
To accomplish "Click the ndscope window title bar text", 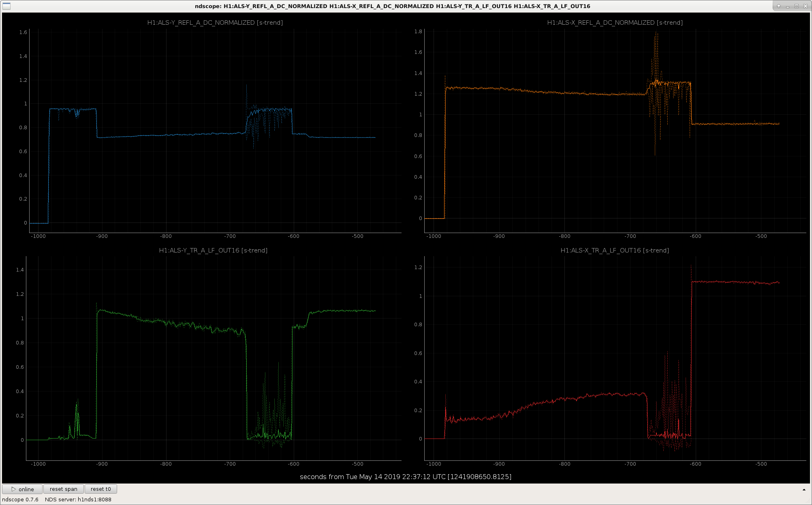I will [x=392, y=6].
